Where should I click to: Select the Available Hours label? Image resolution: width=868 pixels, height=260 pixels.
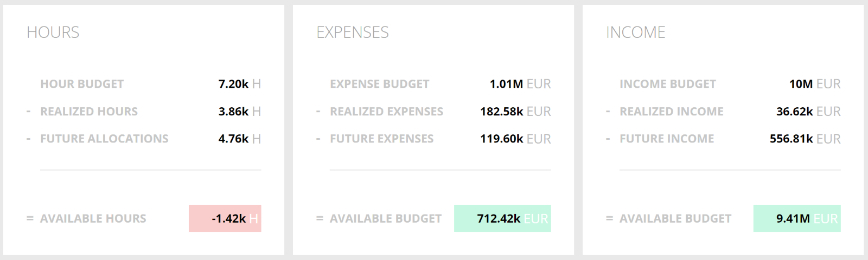(x=93, y=218)
